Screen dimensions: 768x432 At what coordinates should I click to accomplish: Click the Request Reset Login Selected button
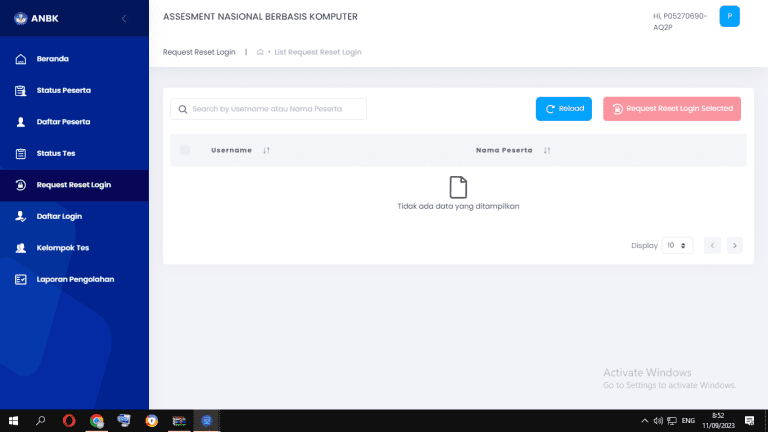point(672,109)
